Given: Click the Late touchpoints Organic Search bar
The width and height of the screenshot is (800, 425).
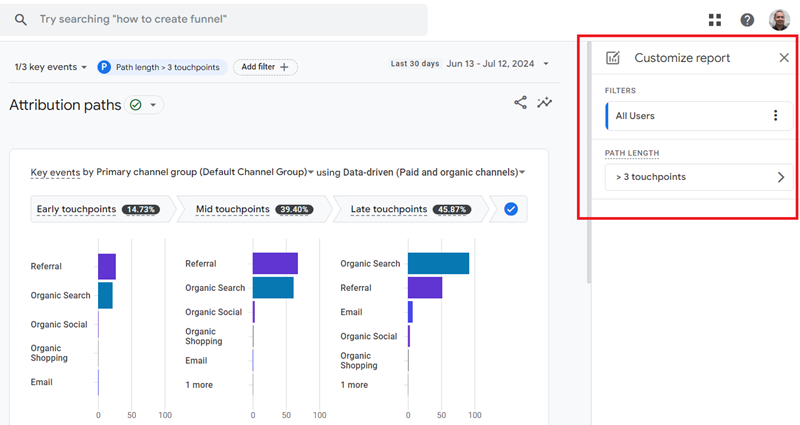Looking at the screenshot, I should click(x=439, y=263).
